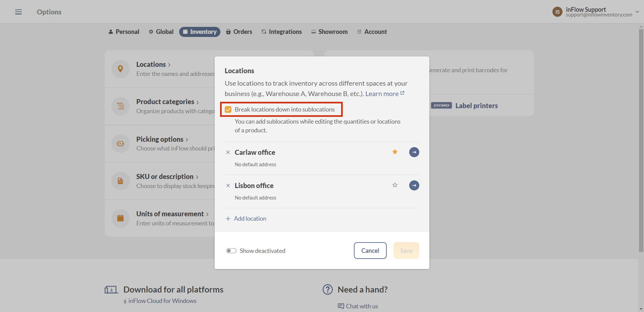Set Lisbon office as default with star
The width and height of the screenshot is (644, 312).
395,185
